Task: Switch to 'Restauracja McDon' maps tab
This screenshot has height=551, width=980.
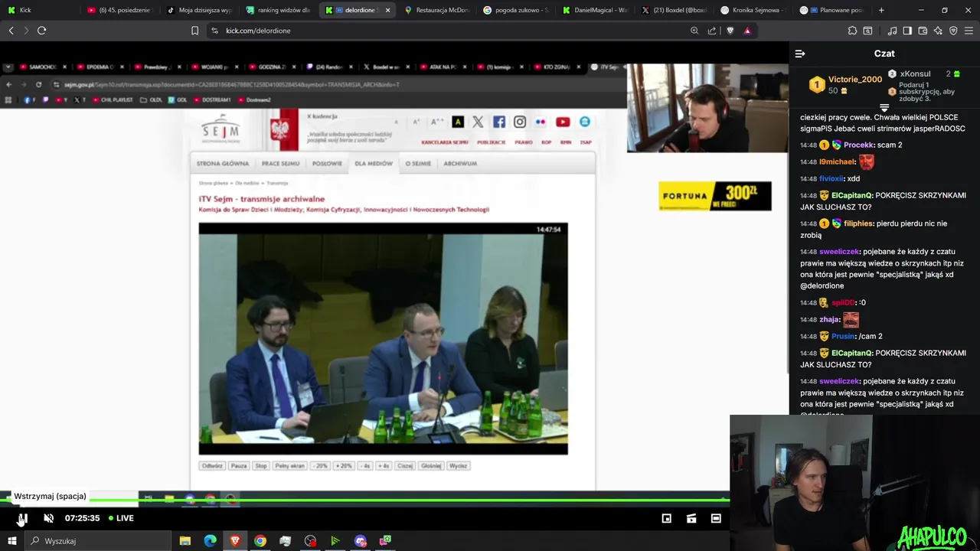Action: [x=436, y=10]
